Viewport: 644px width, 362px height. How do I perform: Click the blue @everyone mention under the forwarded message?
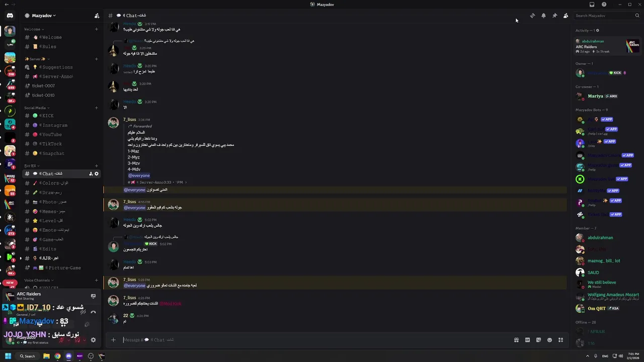[139, 175]
